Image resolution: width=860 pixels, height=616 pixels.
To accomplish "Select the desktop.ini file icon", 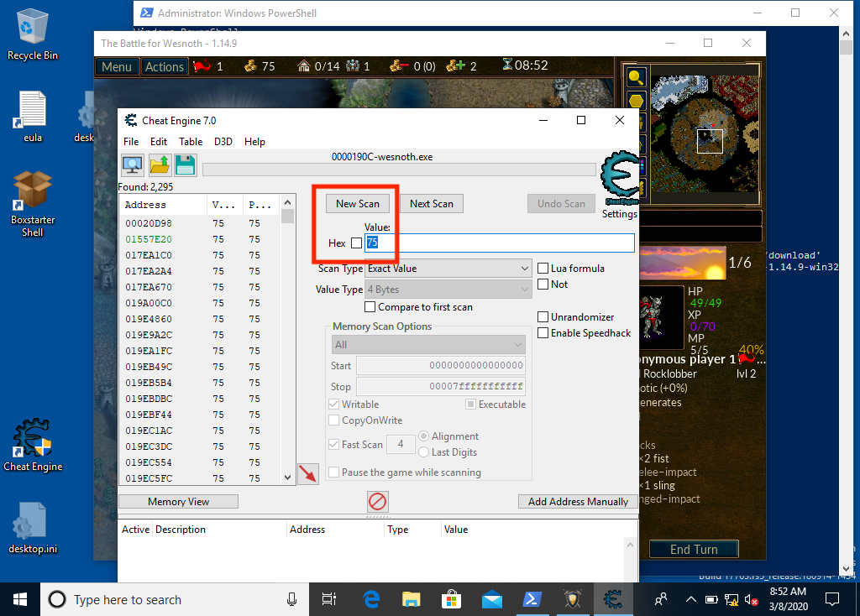I will [x=33, y=529].
